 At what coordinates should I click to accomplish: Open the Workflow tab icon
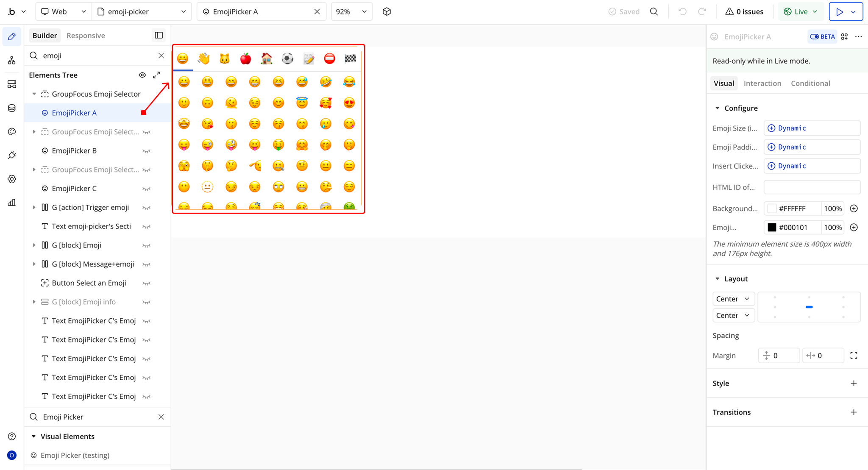point(12,61)
